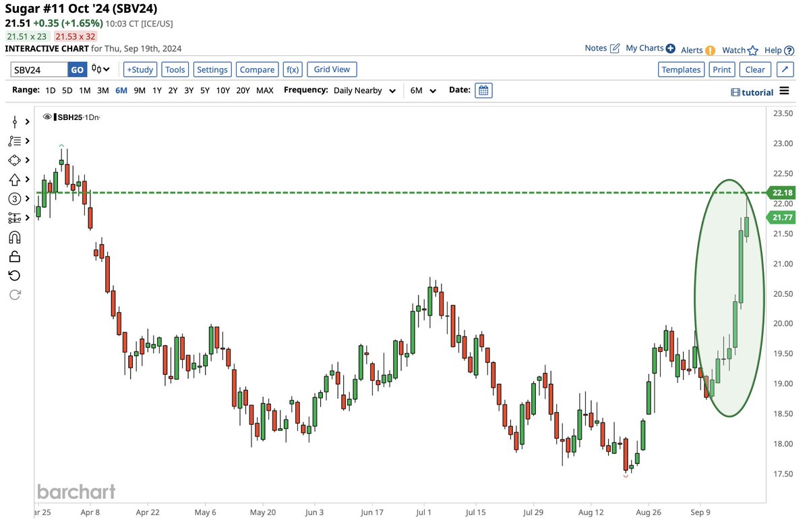Select the 5Y range

[x=206, y=90]
